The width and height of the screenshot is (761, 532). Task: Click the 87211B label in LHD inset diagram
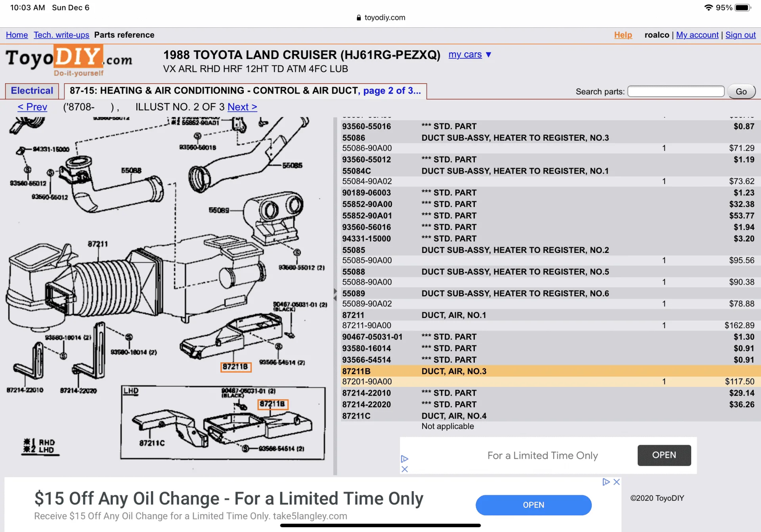(x=273, y=404)
